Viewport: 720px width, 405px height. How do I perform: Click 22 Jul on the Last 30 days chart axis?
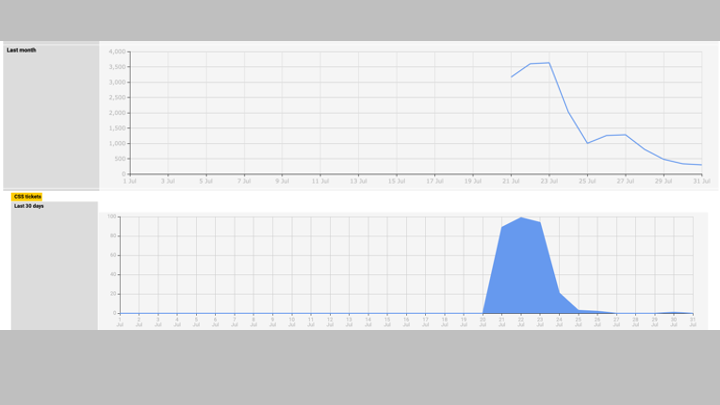(521, 322)
